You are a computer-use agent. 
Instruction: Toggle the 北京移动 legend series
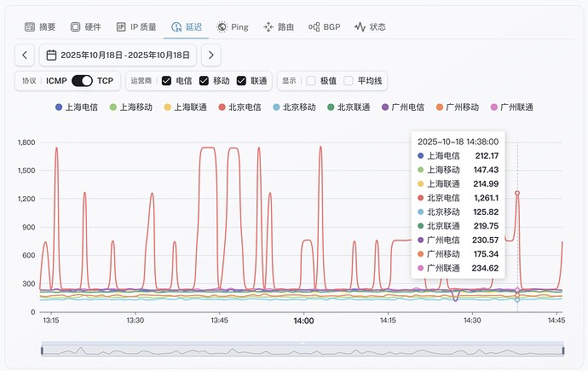click(x=294, y=107)
